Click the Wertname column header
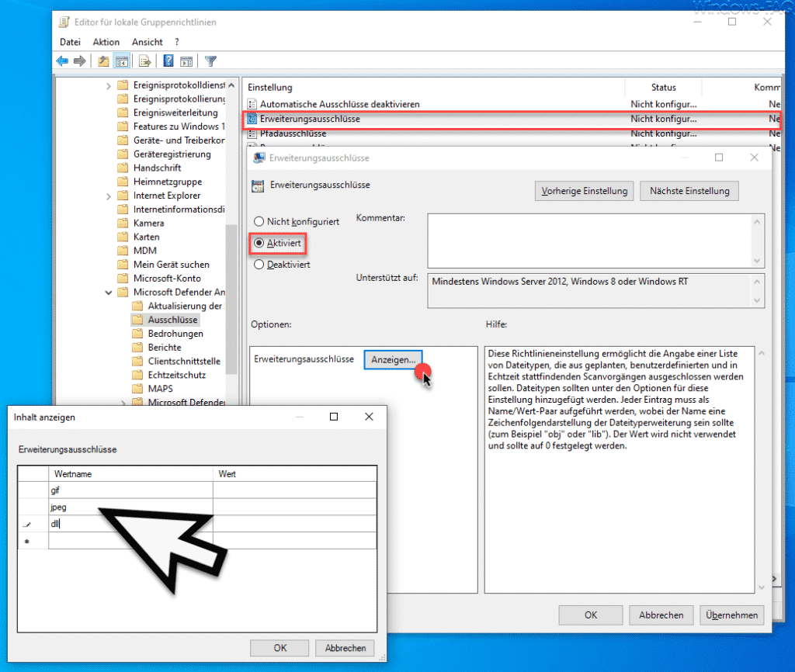Image resolution: width=795 pixels, height=672 pixels. coord(130,474)
